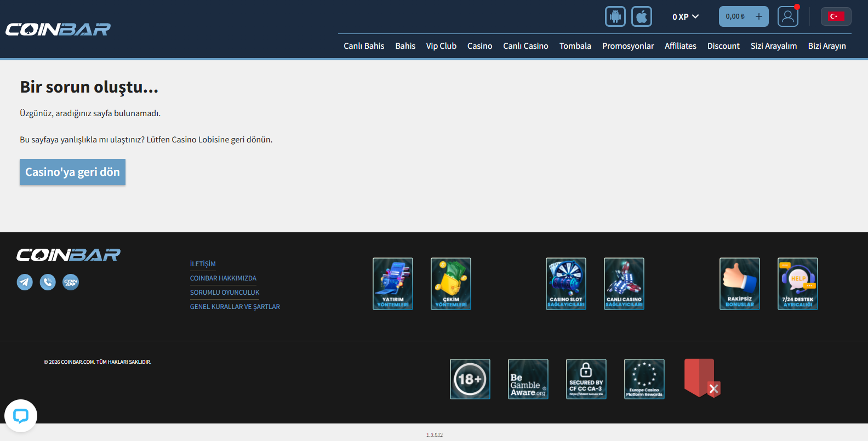The height and width of the screenshot is (441, 868).
Task: Click the 18+ age restriction badge
Action: [470, 379]
